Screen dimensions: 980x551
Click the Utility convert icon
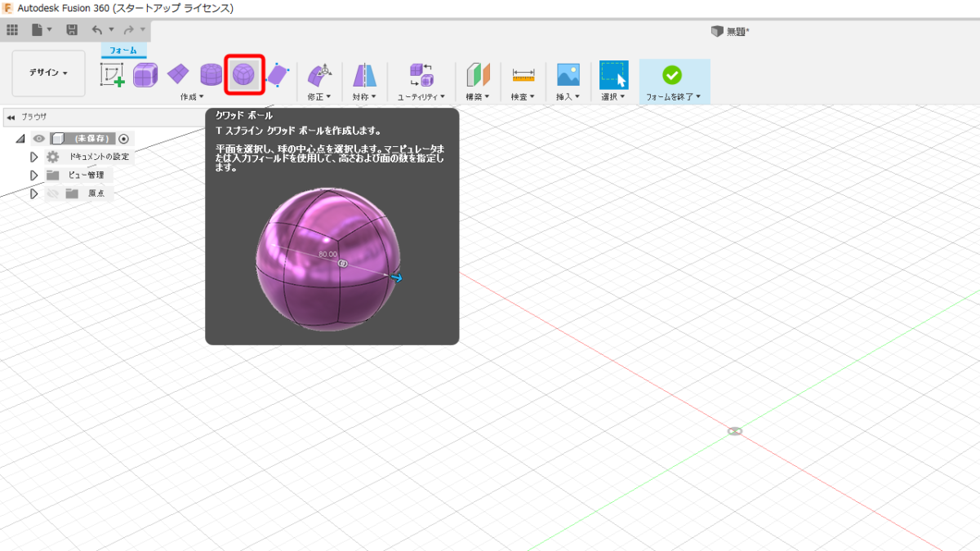click(421, 75)
